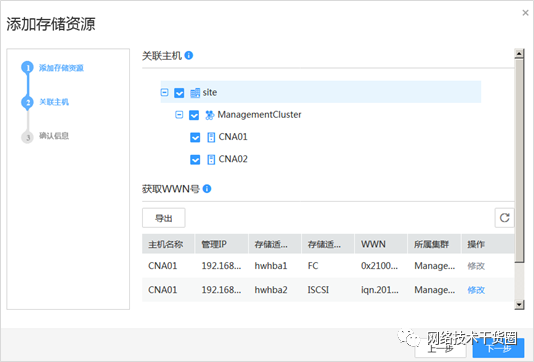Click the CNA01 host icon in tree

pyautogui.click(x=211, y=137)
